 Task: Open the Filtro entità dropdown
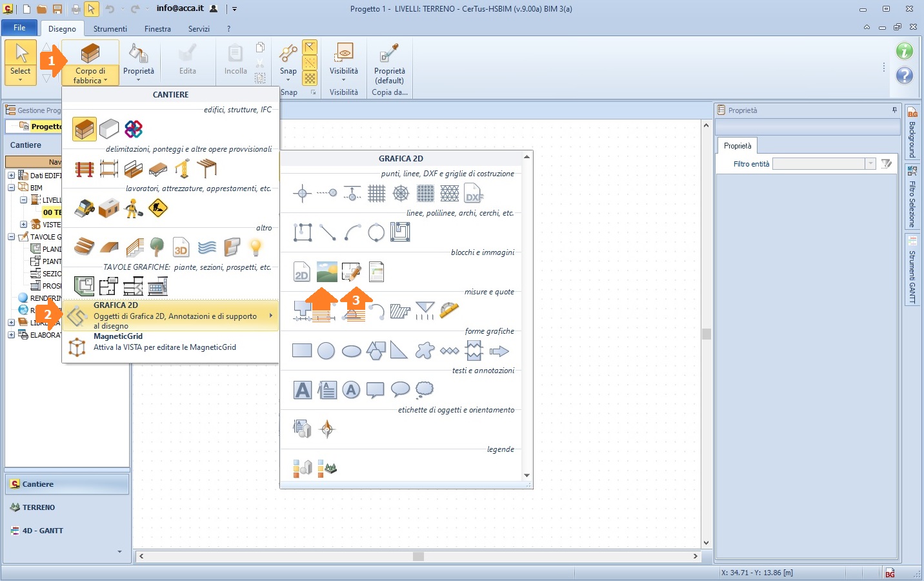tap(870, 164)
